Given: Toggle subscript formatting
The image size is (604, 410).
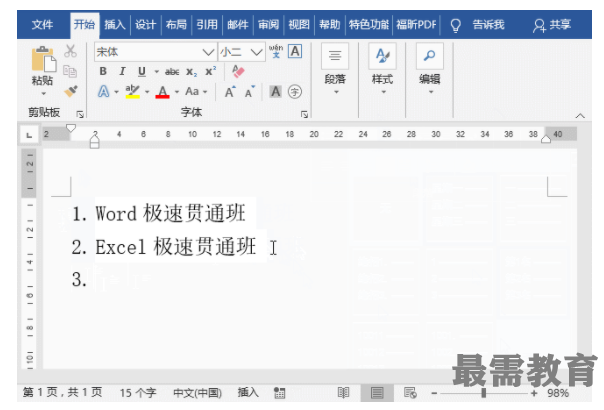Looking at the screenshot, I should click(x=191, y=72).
